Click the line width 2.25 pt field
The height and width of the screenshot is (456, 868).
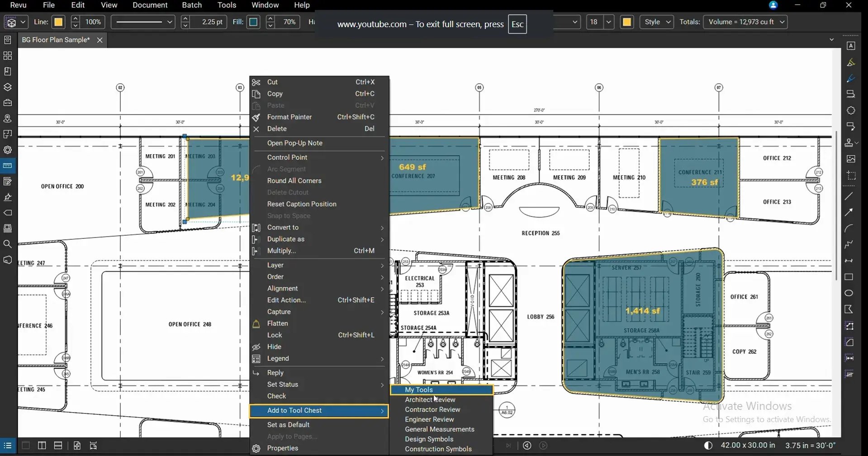(x=209, y=22)
